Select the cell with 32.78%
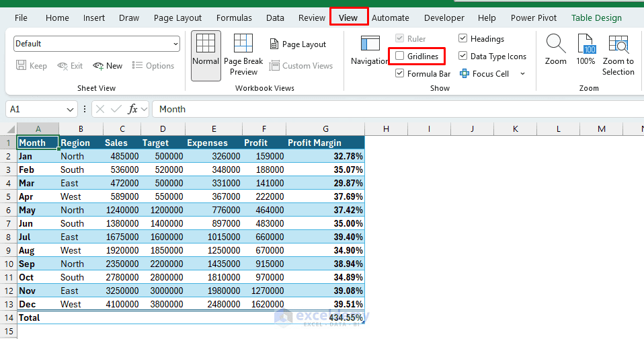 coord(325,156)
